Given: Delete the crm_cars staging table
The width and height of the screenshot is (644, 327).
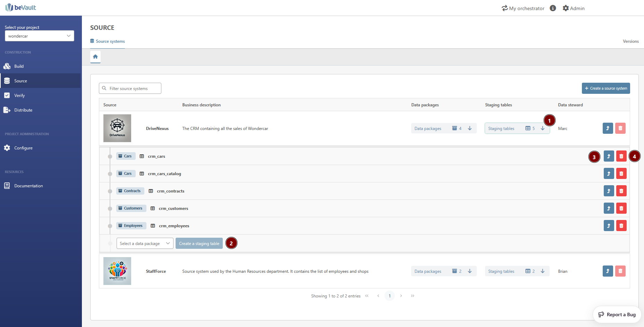Looking at the screenshot, I should pyautogui.click(x=621, y=156).
